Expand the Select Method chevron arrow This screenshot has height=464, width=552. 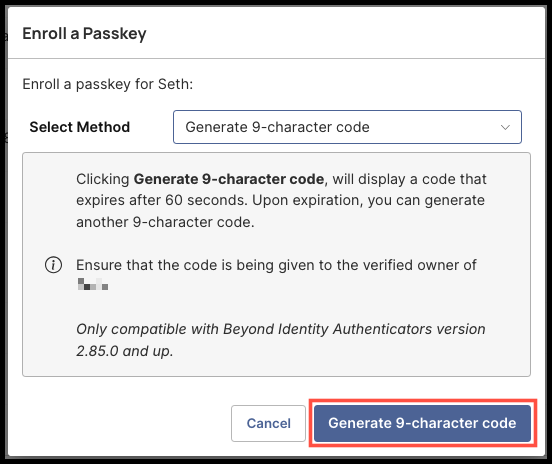click(505, 127)
